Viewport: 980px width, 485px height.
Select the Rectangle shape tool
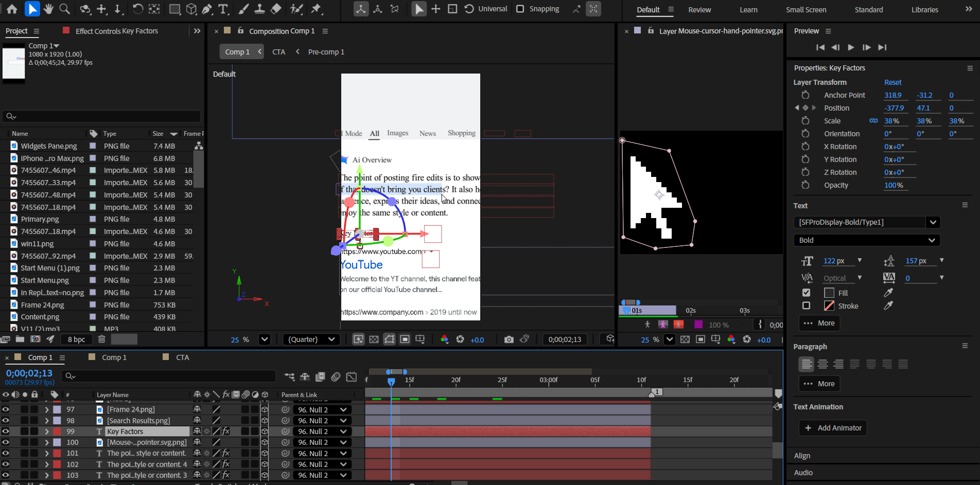(175, 9)
